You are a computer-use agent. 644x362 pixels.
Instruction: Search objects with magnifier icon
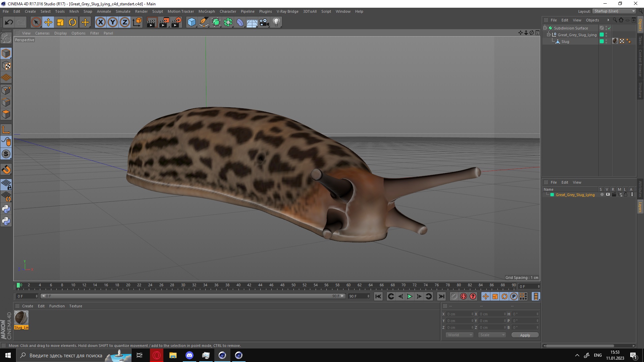(x=615, y=20)
